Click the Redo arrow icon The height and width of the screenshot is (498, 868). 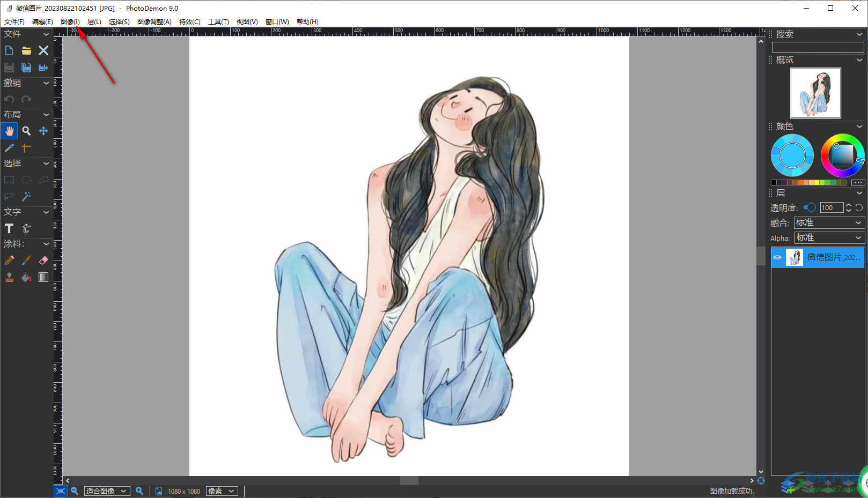pyautogui.click(x=26, y=99)
